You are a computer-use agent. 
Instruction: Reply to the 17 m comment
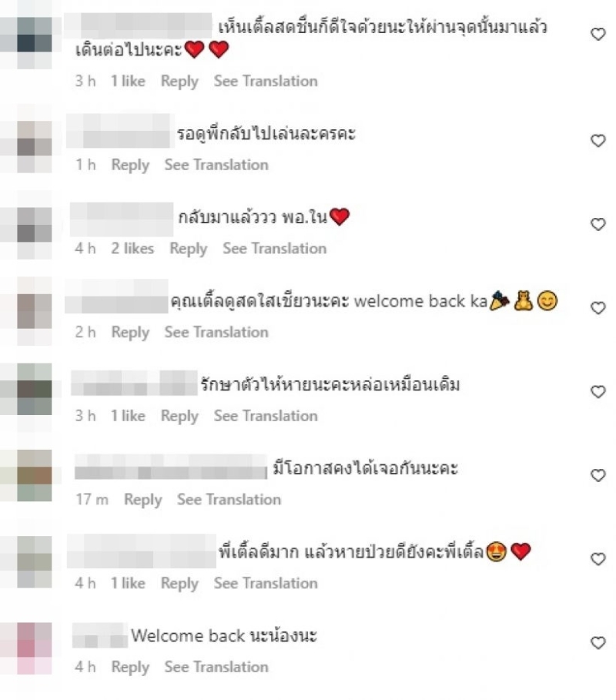(x=143, y=500)
